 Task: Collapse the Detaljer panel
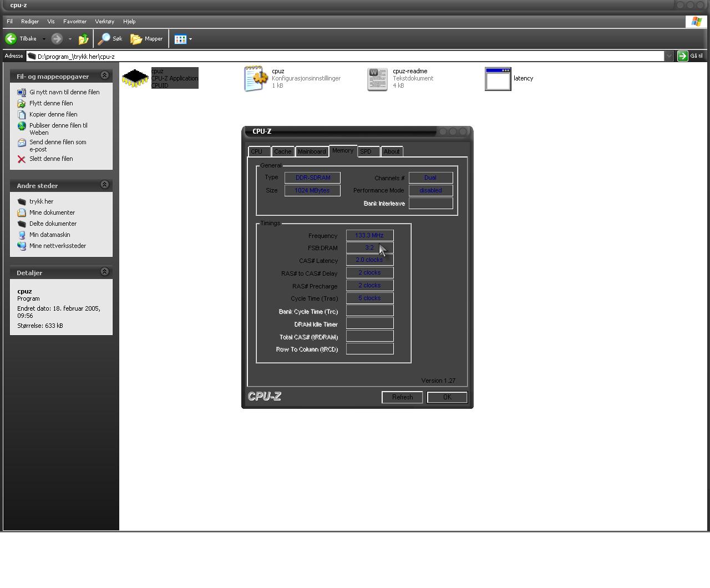pyautogui.click(x=104, y=272)
